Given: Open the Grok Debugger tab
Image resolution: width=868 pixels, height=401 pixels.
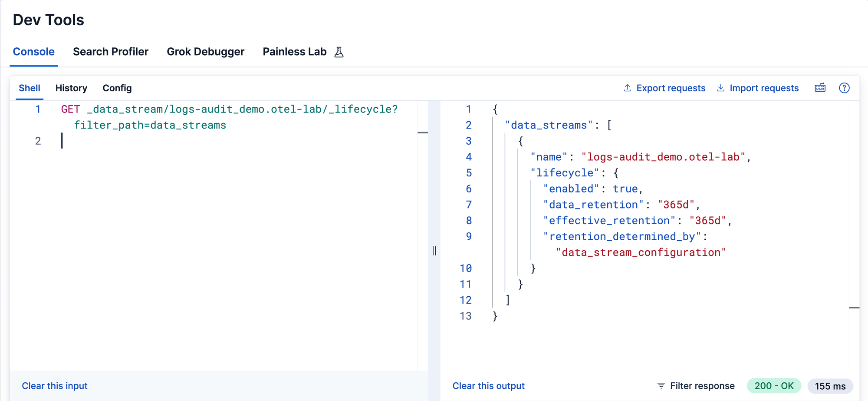Looking at the screenshot, I should click(206, 52).
